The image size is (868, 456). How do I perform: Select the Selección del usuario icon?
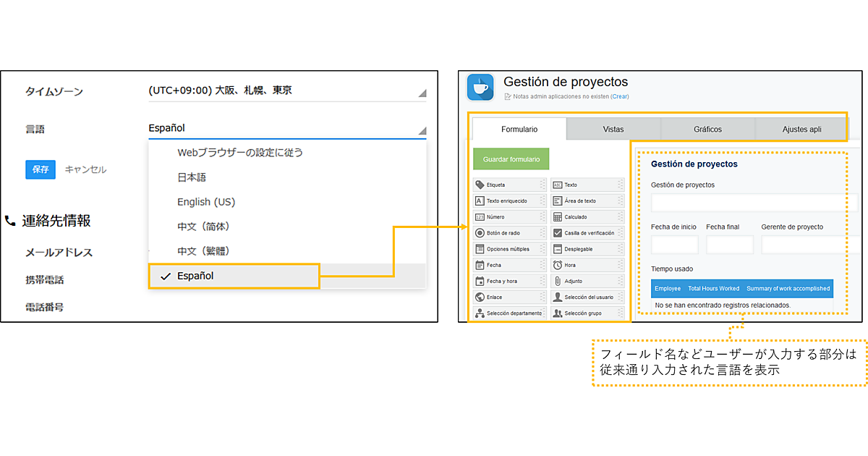tap(558, 297)
